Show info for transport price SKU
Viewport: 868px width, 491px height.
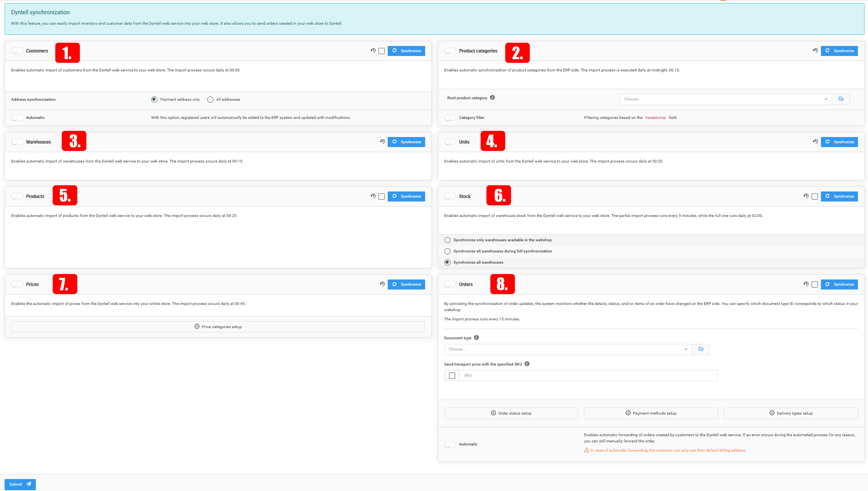coord(527,364)
